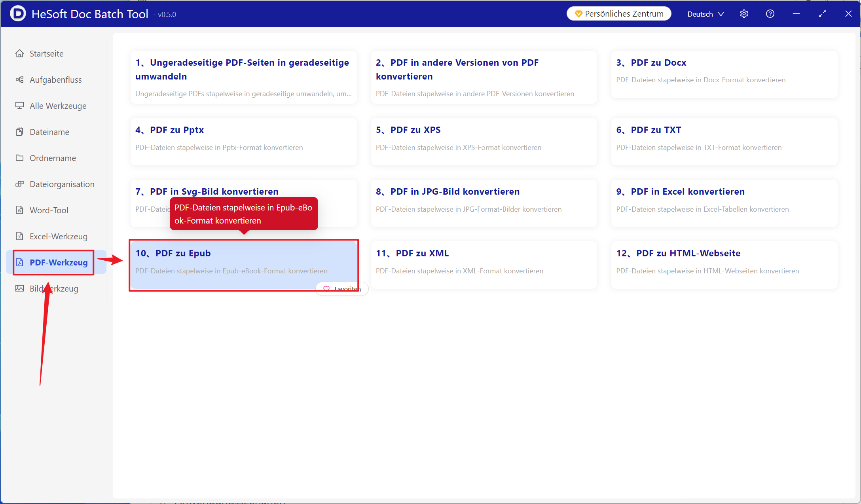Open the PDF zu Pptx tool
861x504 pixels.
pyautogui.click(x=243, y=142)
